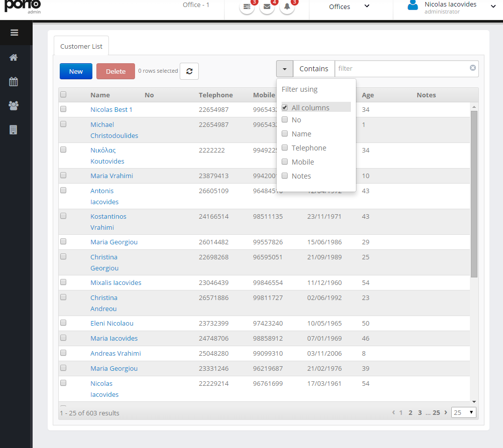Click mobile number 98511135 cell
The image size is (503, 448).
tap(268, 216)
